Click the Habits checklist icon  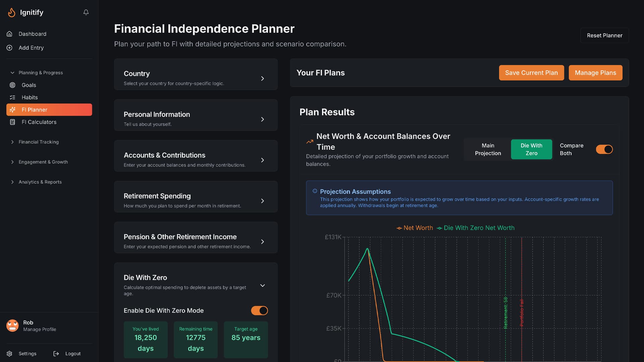tap(12, 98)
